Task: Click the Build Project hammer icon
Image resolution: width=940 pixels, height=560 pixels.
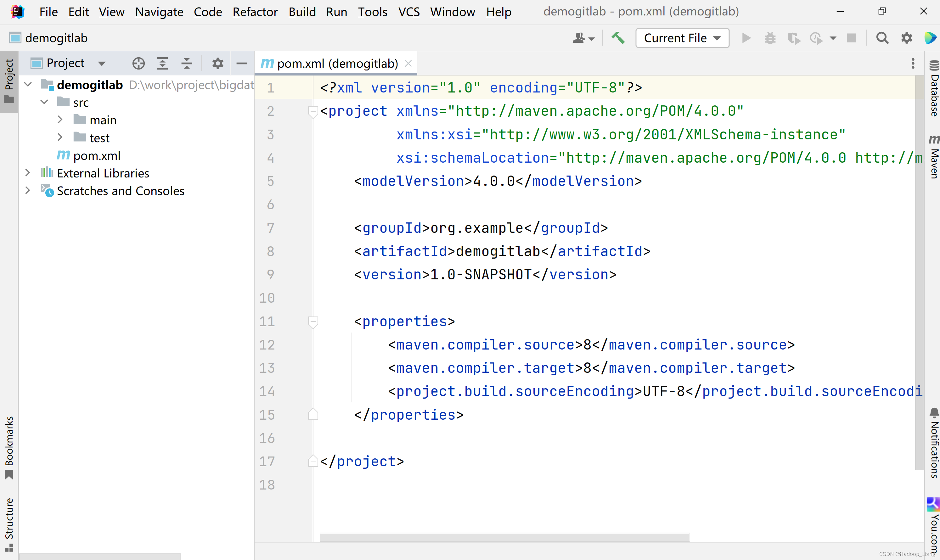Action: tap(618, 38)
